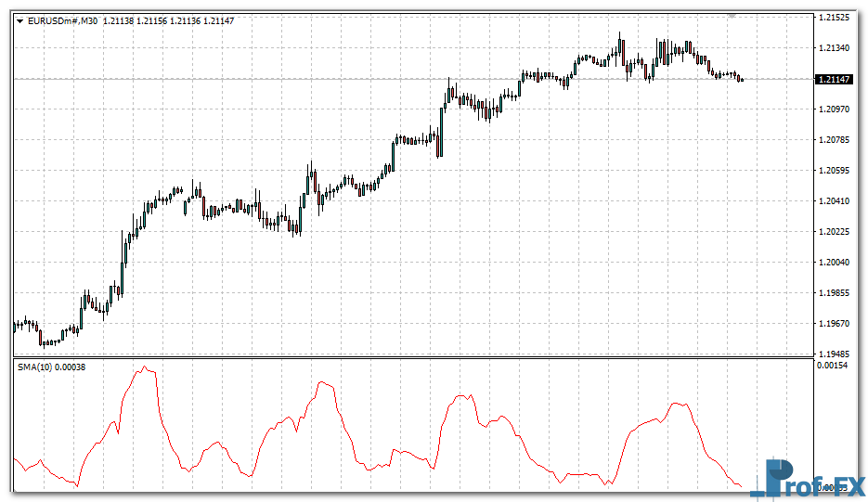Click the Prof FX watermark logo

[x=806, y=479]
